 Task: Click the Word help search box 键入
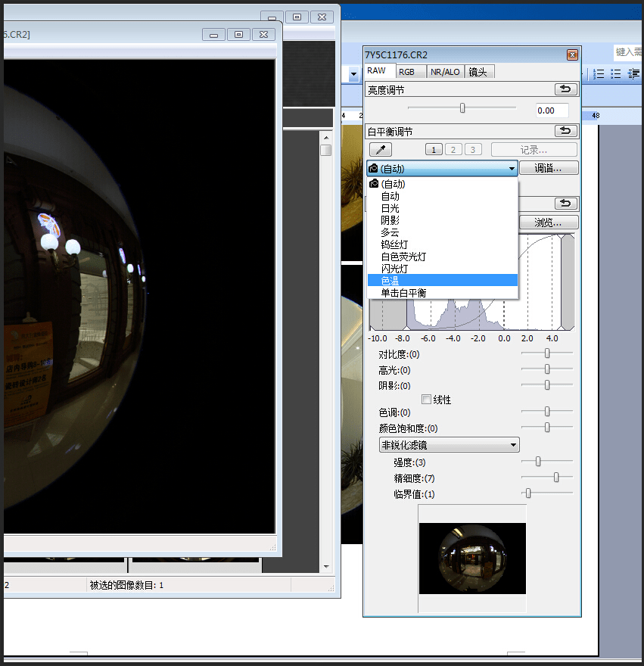(628, 52)
